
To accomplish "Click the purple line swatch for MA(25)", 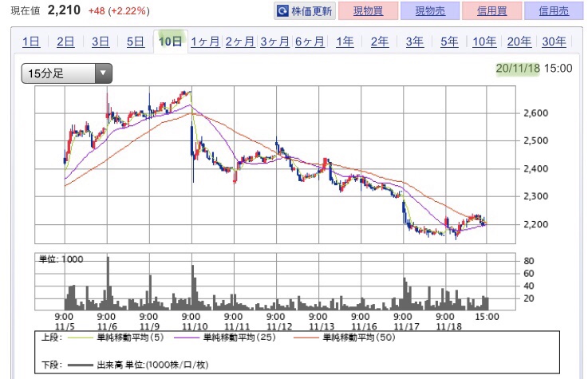I will tap(187, 338).
